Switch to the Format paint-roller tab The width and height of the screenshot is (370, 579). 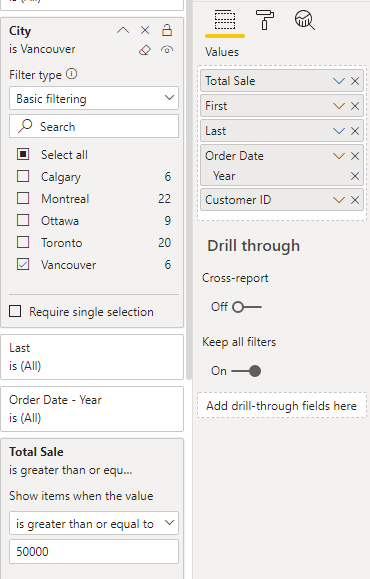click(x=265, y=20)
